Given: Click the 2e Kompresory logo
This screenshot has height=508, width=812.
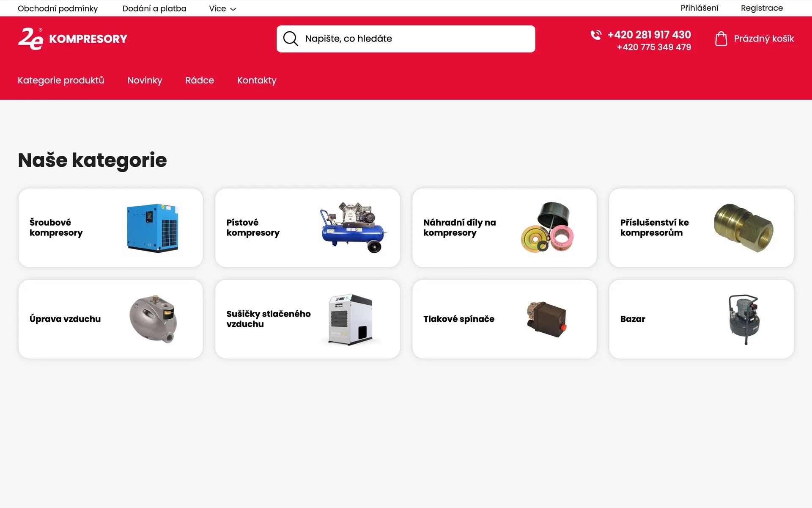Looking at the screenshot, I should 72,39.
